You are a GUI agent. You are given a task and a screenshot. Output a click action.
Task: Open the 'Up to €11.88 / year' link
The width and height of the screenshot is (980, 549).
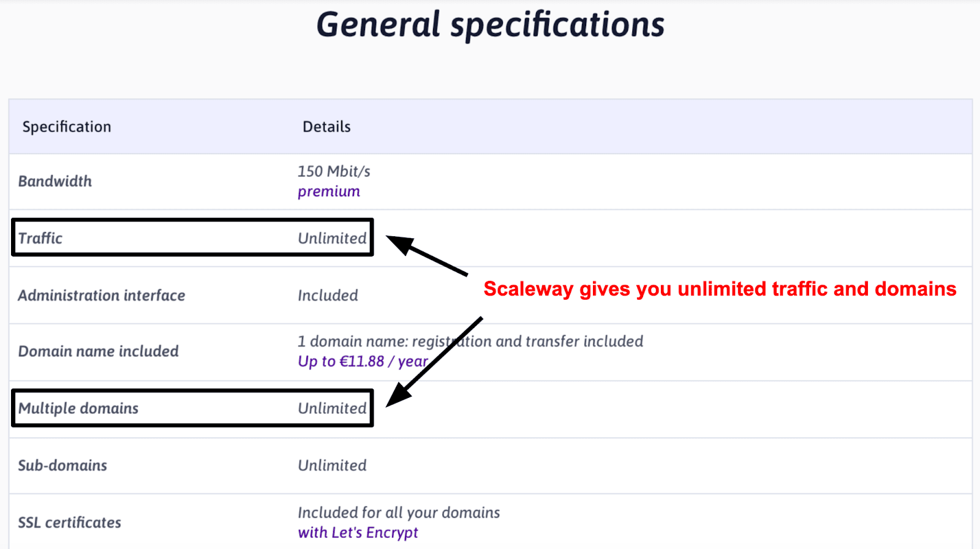[x=363, y=361]
